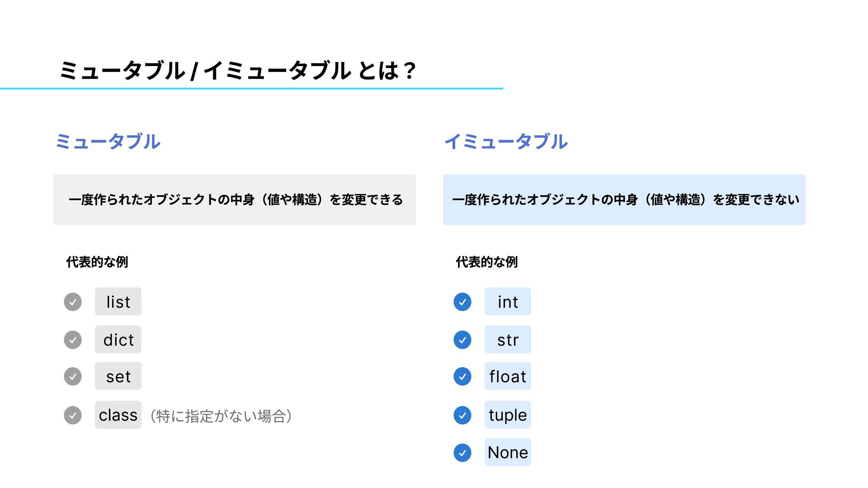Screen dimensions: 868x488
Task: Click the blue checkmark icon beside float
Action: click(x=462, y=376)
